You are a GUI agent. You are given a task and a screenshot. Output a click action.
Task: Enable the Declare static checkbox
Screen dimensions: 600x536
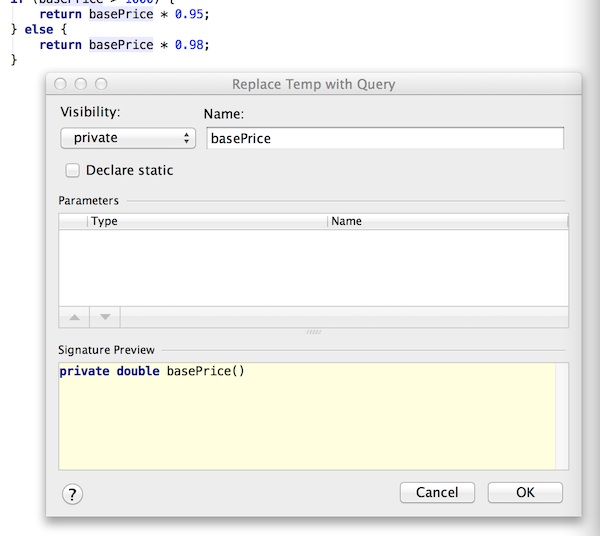tap(73, 170)
